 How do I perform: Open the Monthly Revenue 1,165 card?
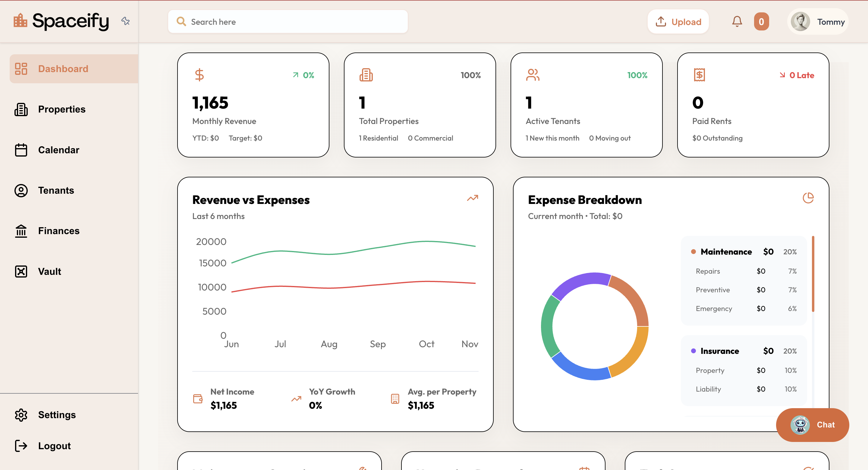[253, 105]
